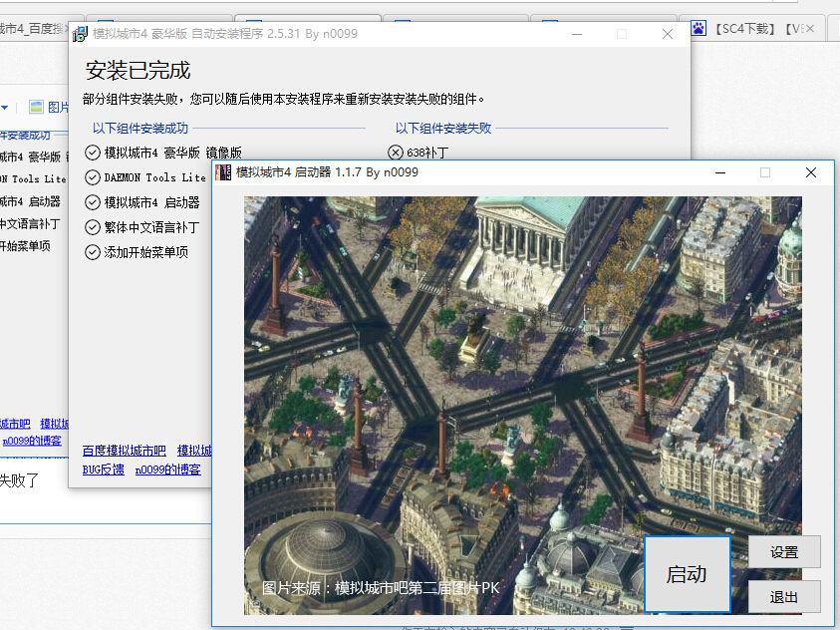Screen dimensions: 840x630
Task: Open the 百度模拟城市吧 link in installer
Action: pyautogui.click(x=124, y=451)
